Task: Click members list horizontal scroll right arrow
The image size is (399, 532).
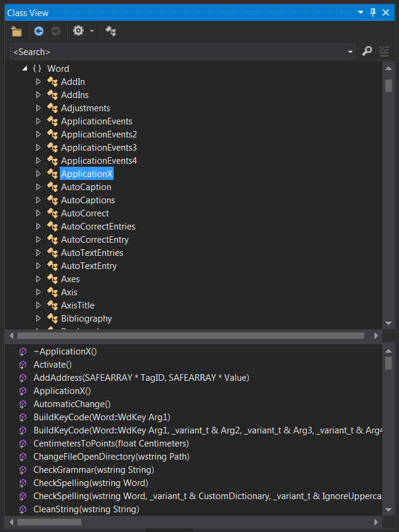Action: pos(376,522)
